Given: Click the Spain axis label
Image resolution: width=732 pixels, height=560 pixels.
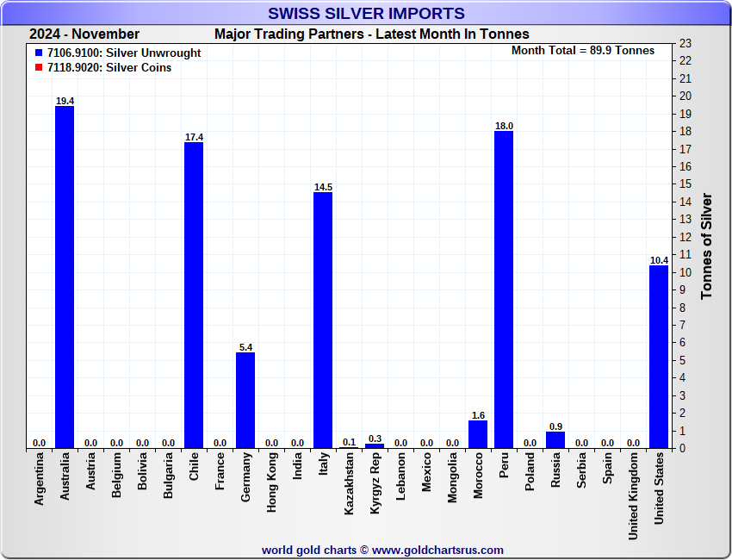Looking at the screenshot, I should tap(607, 468).
